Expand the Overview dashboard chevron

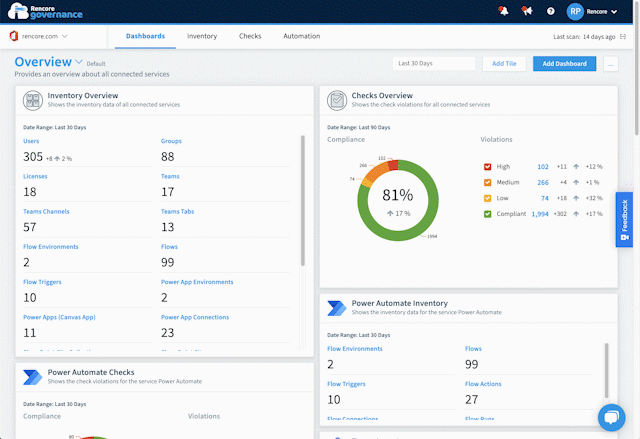click(79, 62)
